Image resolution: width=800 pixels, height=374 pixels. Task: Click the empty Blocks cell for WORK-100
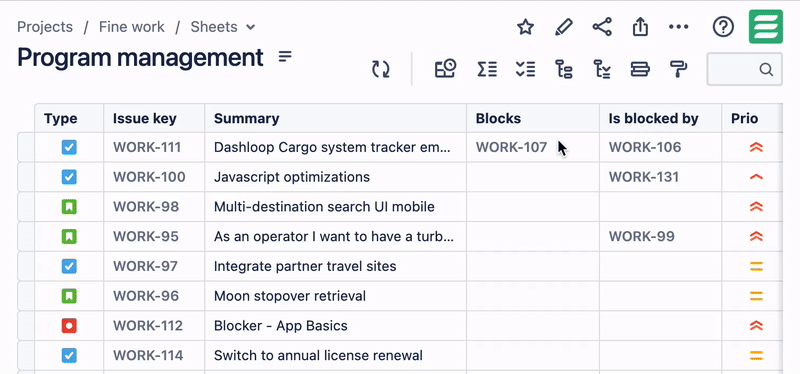tap(533, 177)
